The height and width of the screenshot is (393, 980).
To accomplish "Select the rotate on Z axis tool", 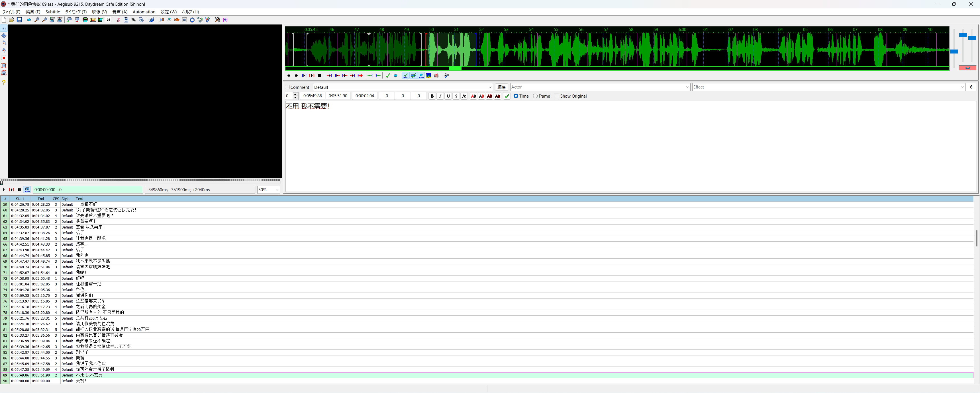I will (4, 43).
